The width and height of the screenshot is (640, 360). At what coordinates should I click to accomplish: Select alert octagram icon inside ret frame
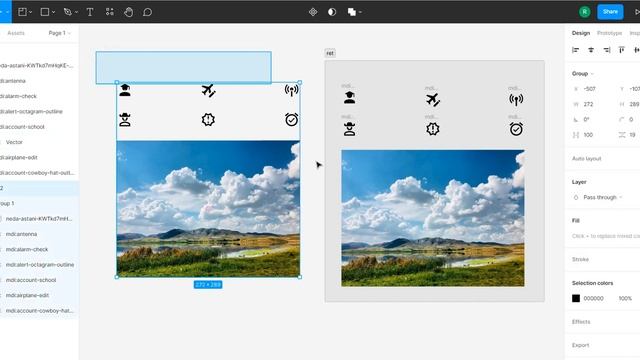(x=433, y=129)
